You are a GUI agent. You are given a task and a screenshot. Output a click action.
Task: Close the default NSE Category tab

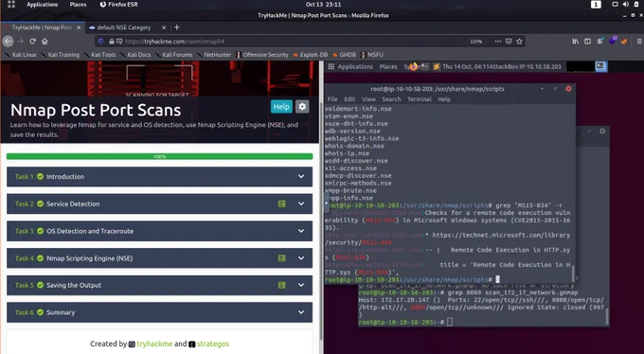click(164, 27)
